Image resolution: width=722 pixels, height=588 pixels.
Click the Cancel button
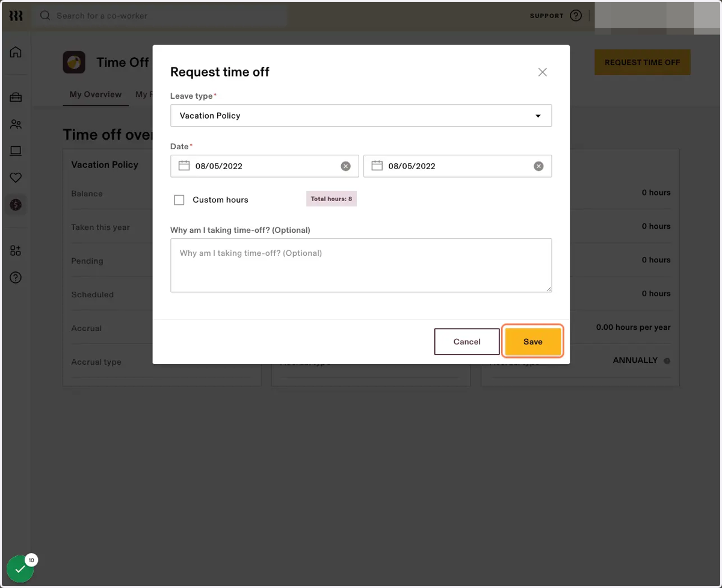(467, 342)
